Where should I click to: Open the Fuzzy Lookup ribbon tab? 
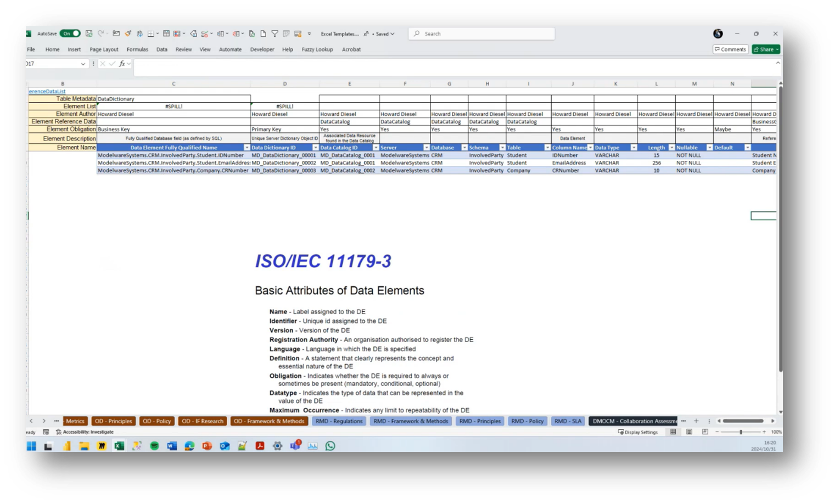tap(317, 49)
